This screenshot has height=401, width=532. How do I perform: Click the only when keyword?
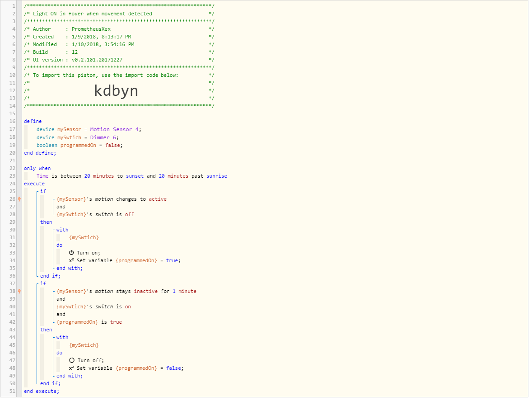click(37, 169)
